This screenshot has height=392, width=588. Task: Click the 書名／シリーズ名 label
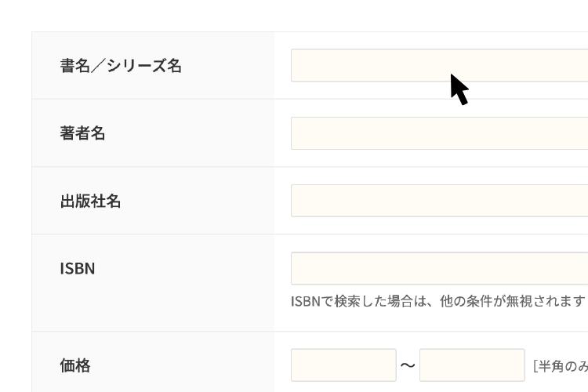(x=121, y=66)
